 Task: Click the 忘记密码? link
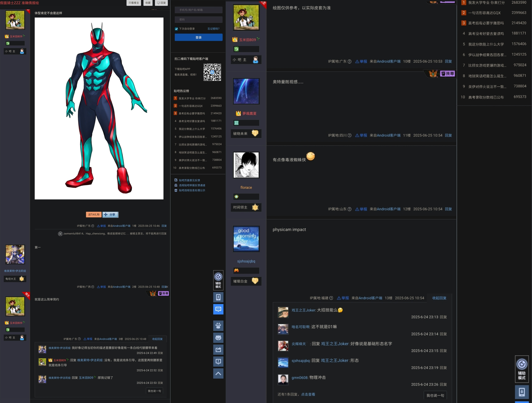pyautogui.click(x=214, y=29)
